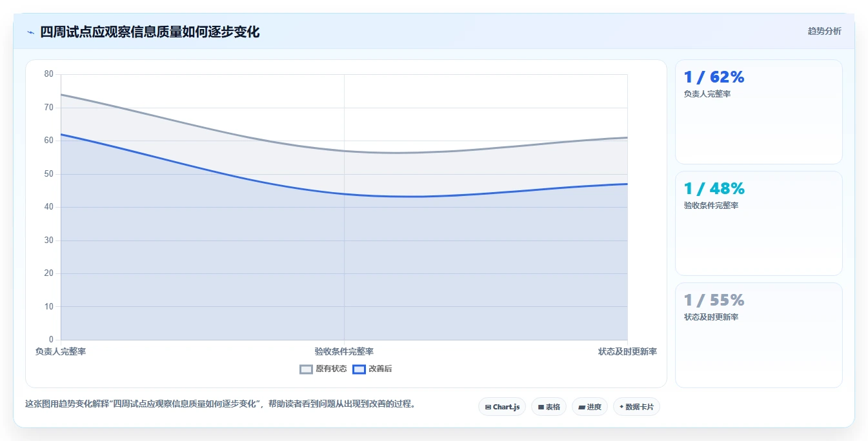Click the 验收条件完整率 x-axis label
The image size is (868, 441).
(344, 351)
